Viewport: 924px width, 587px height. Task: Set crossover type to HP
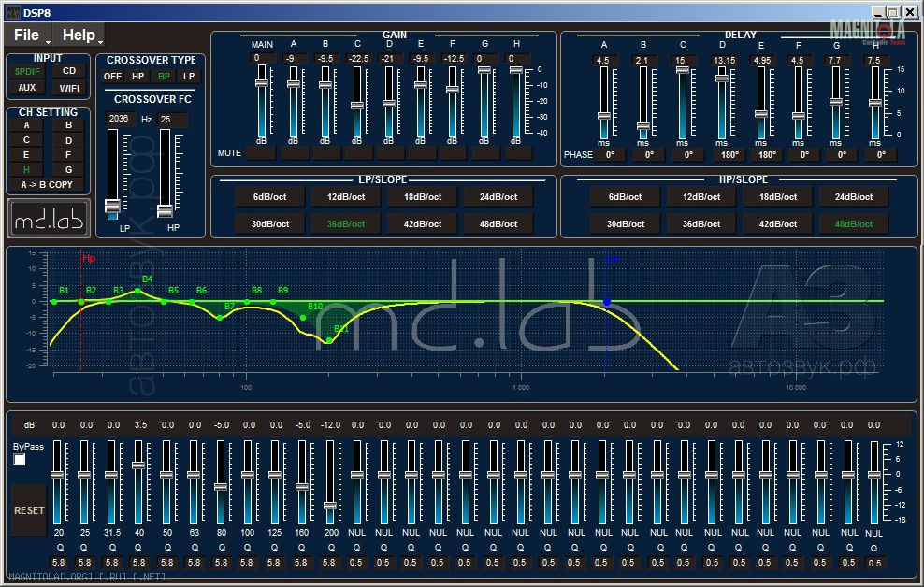coord(137,77)
